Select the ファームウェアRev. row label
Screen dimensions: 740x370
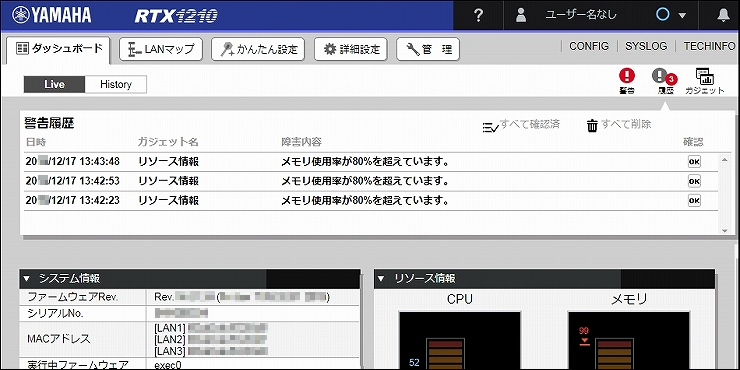(72, 297)
